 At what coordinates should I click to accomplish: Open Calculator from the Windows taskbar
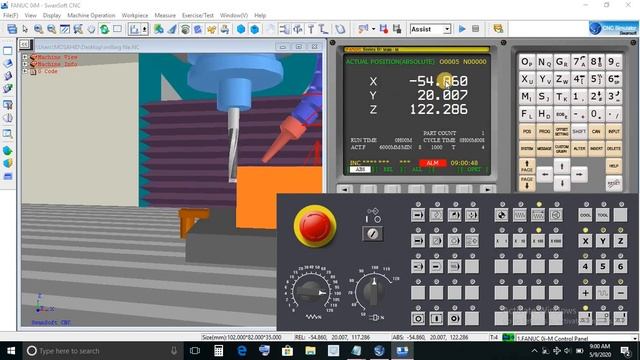[218, 351]
